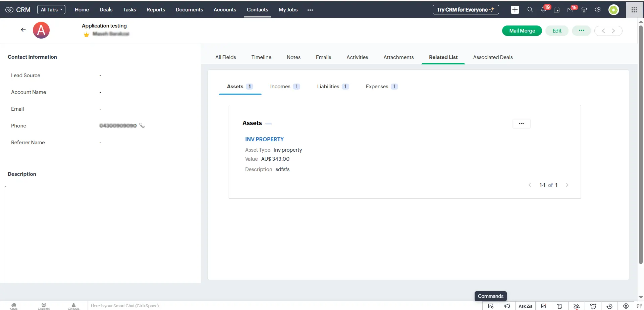Open the reminders alarm clock icon at bottom right

(x=593, y=306)
